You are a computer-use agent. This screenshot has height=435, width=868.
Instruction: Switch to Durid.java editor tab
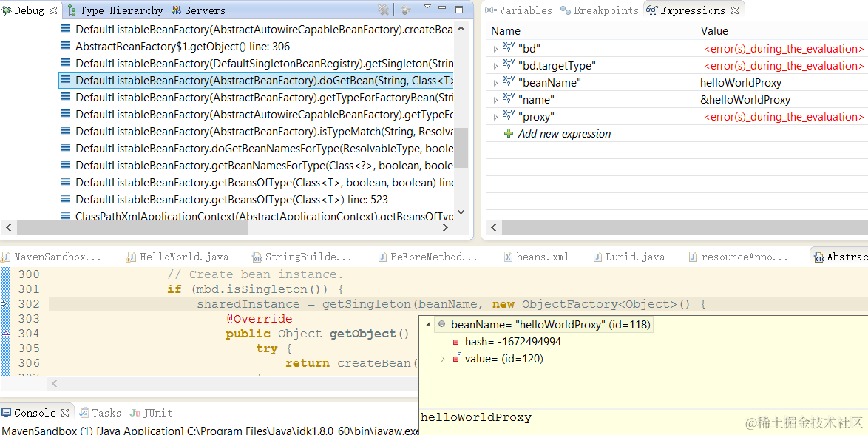[x=629, y=257]
